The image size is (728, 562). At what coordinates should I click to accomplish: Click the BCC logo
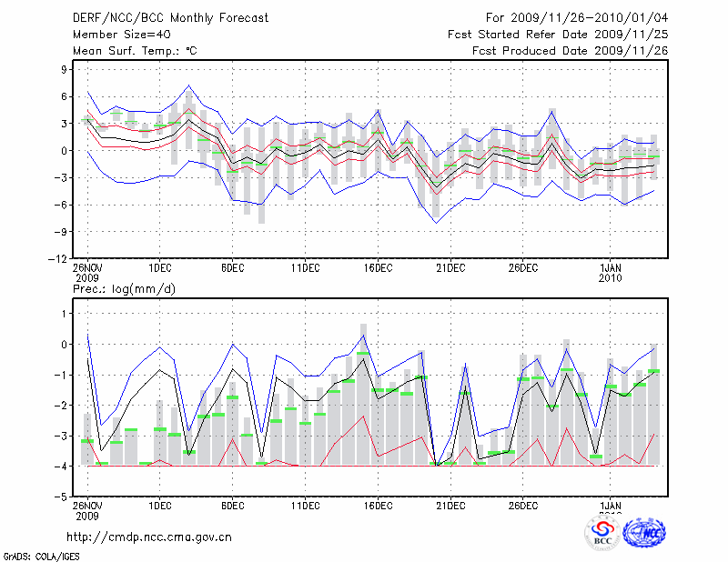(602, 533)
